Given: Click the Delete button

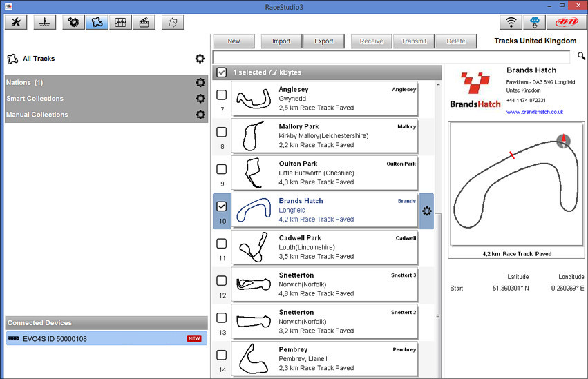Looking at the screenshot, I should pyautogui.click(x=456, y=41).
